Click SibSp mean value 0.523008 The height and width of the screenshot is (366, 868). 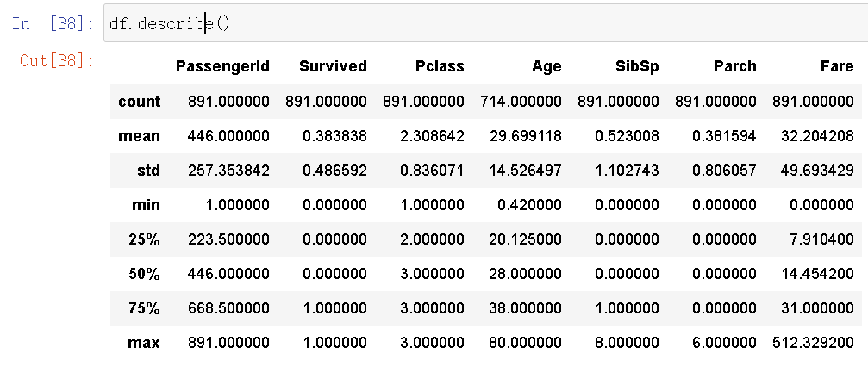(627, 136)
